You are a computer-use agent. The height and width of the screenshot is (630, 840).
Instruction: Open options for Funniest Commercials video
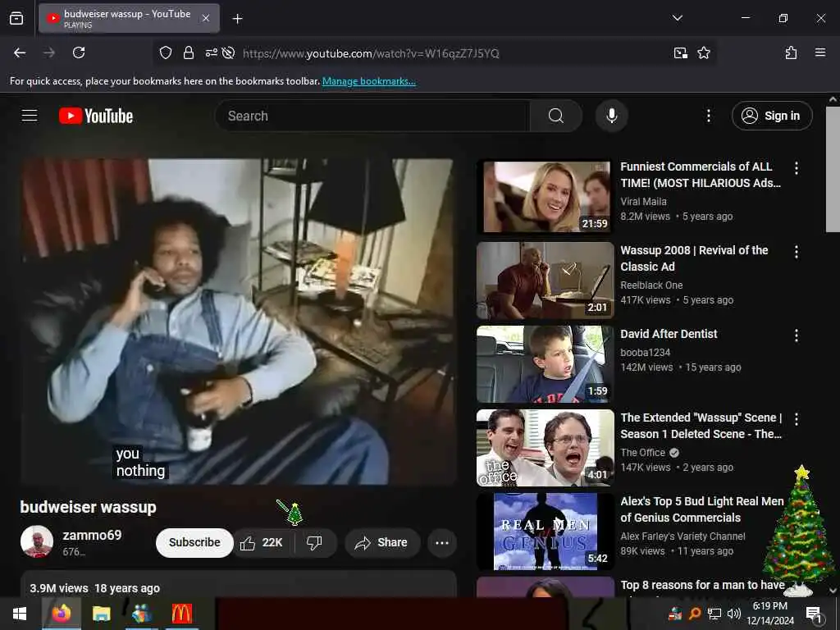796,168
